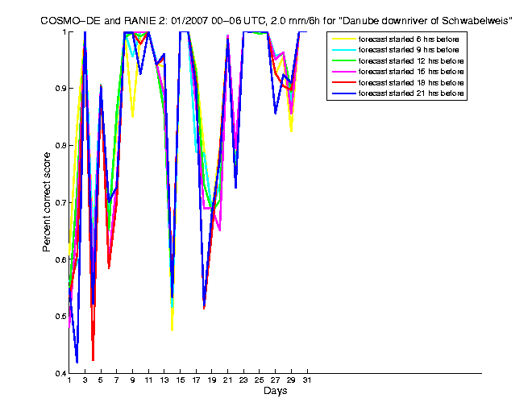Click x-axis tick label 25
Screen dimensions: 532x419
click(260, 380)
